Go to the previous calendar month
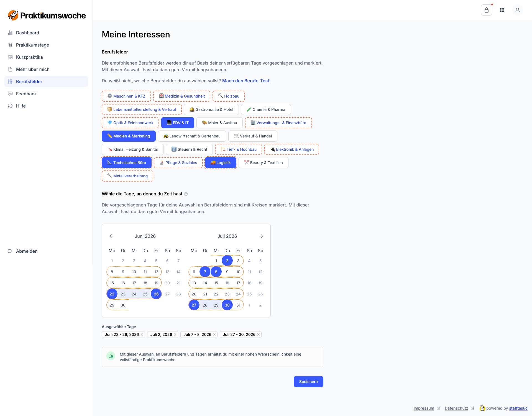532x416 pixels. click(x=111, y=236)
